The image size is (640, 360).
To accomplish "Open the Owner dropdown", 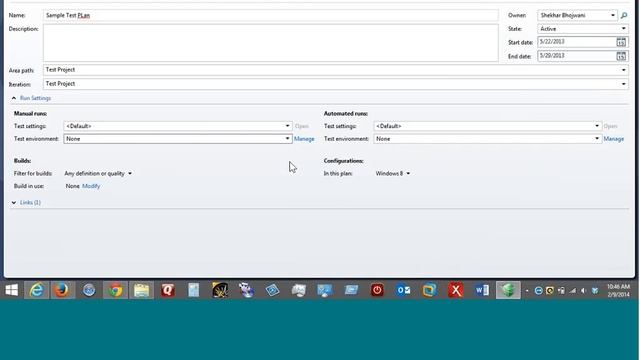I will point(613,16).
